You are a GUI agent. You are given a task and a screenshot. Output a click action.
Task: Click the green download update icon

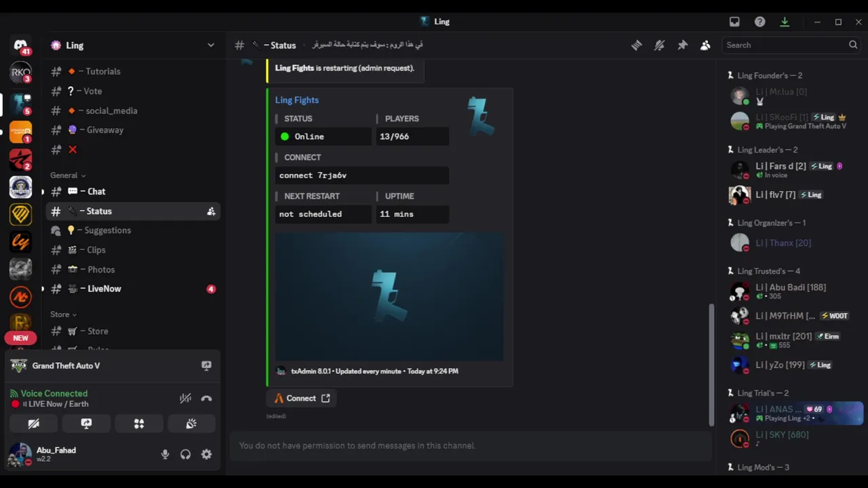tap(785, 22)
